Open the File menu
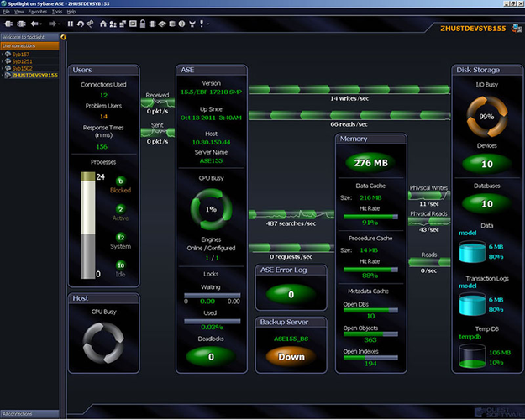This screenshot has height=420, width=525. (7, 12)
